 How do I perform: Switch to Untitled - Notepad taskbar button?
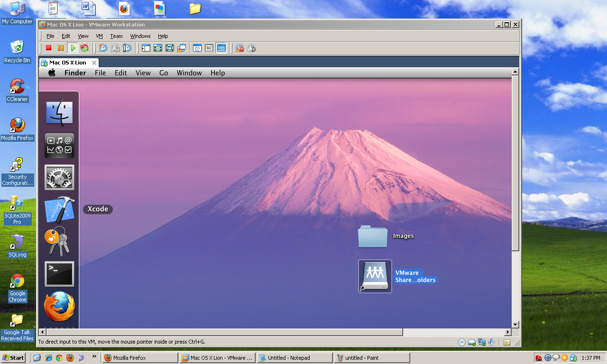point(294,358)
